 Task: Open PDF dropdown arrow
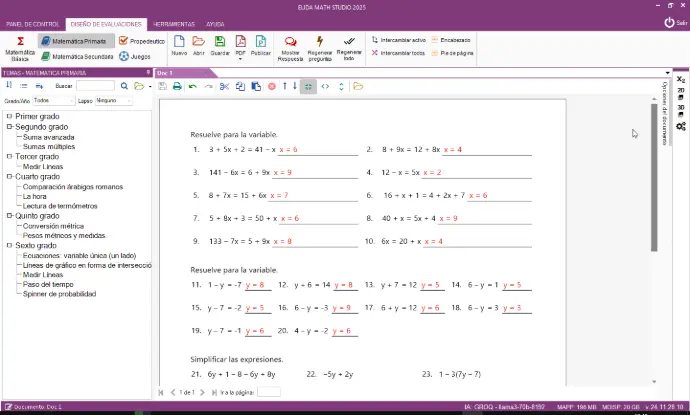pyautogui.click(x=240, y=59)
